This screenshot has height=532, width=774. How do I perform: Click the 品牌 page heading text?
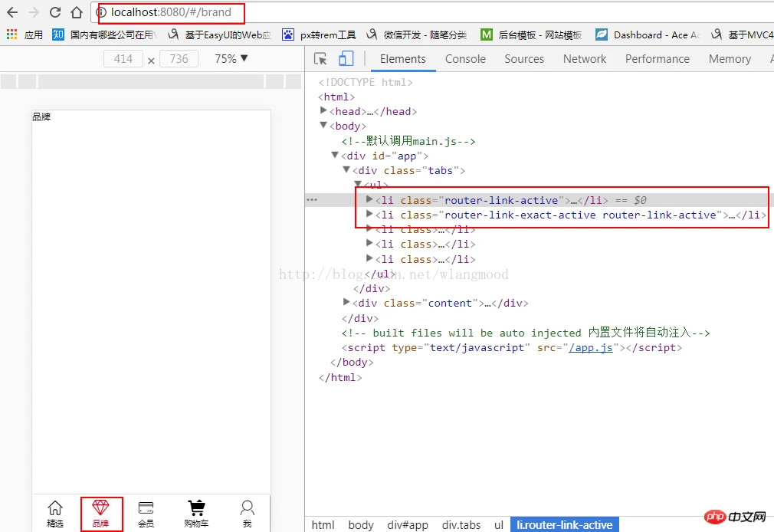(41, 117)
